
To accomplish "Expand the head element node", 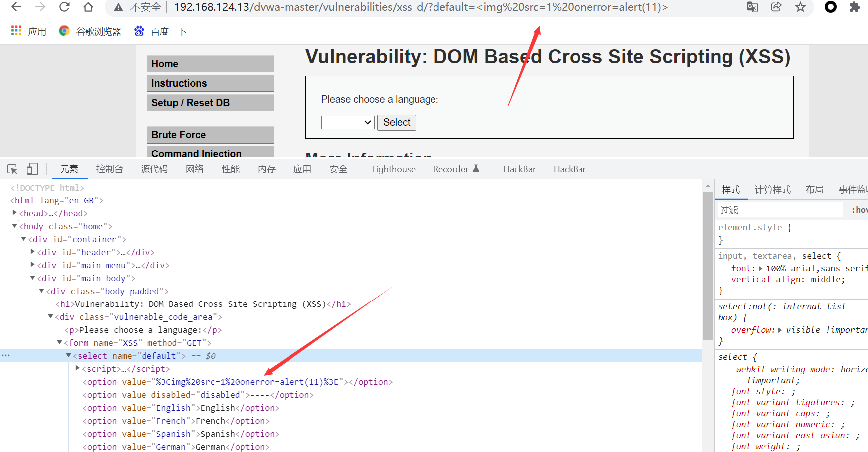I will 15,213.
